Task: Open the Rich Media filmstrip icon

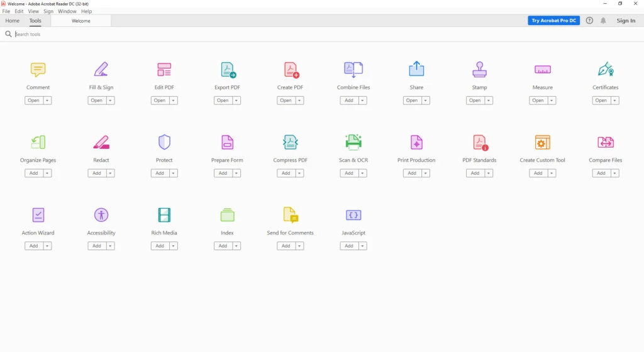Action: pyautogui.click(x=164, y=215)
